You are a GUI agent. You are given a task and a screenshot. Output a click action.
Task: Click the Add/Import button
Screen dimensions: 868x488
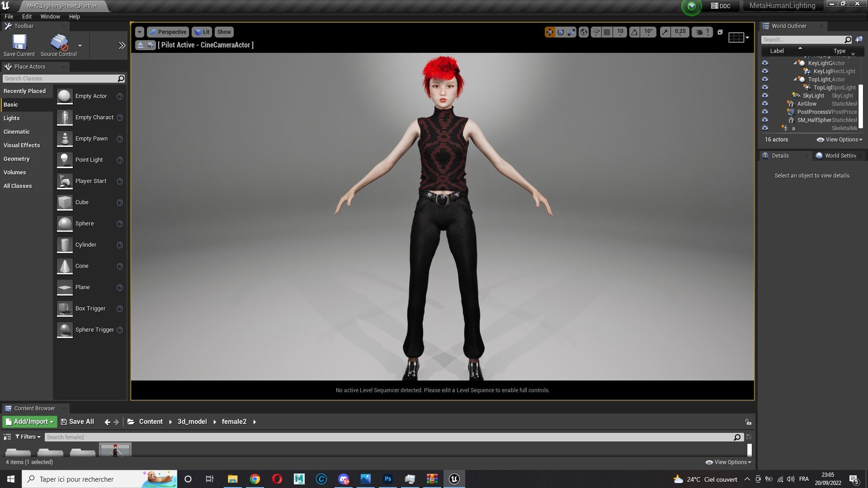tap(30, 422)
